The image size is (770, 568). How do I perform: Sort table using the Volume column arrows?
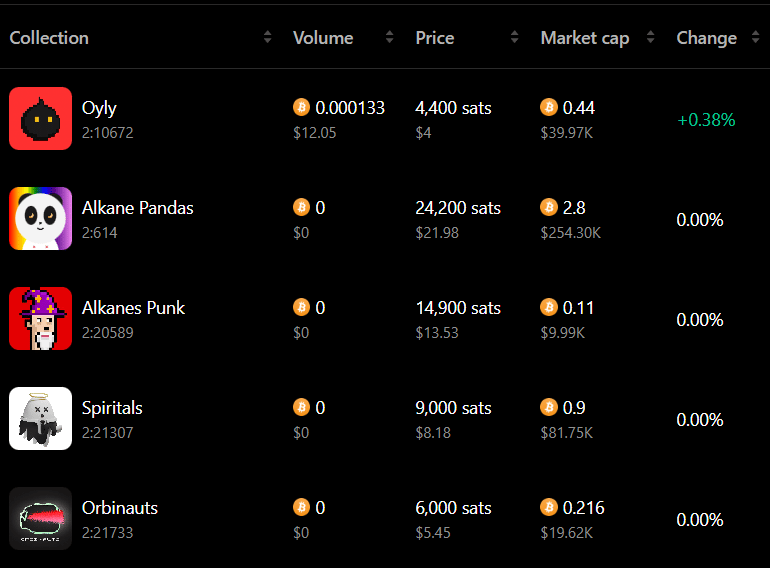389,37
